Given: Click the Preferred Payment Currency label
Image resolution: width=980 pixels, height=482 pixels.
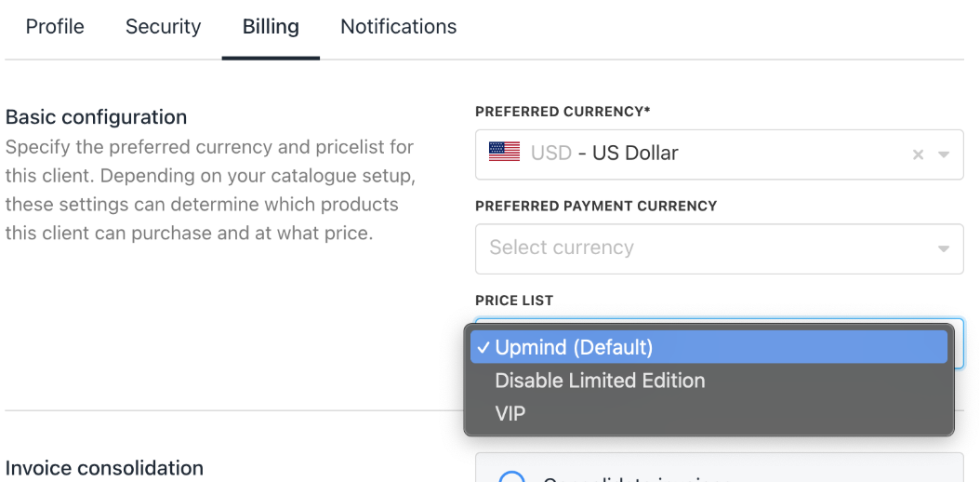Looking at the screenshot, I should (596, 206).
